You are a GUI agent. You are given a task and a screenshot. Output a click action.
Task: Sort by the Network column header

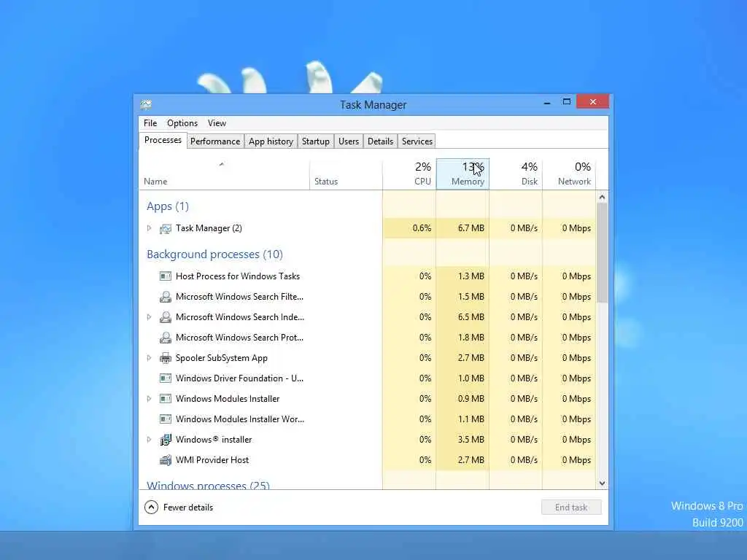pyautogui.click(x=569, y=174)
